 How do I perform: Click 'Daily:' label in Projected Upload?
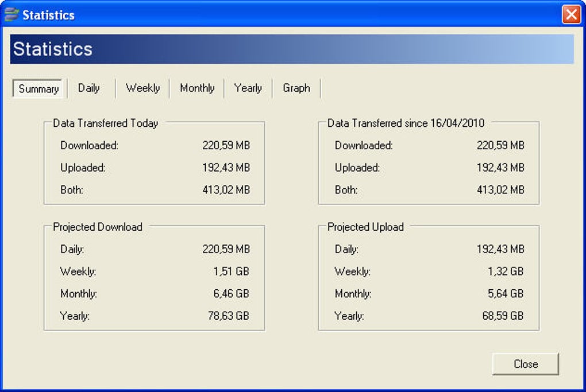click(x=346, y=249)
